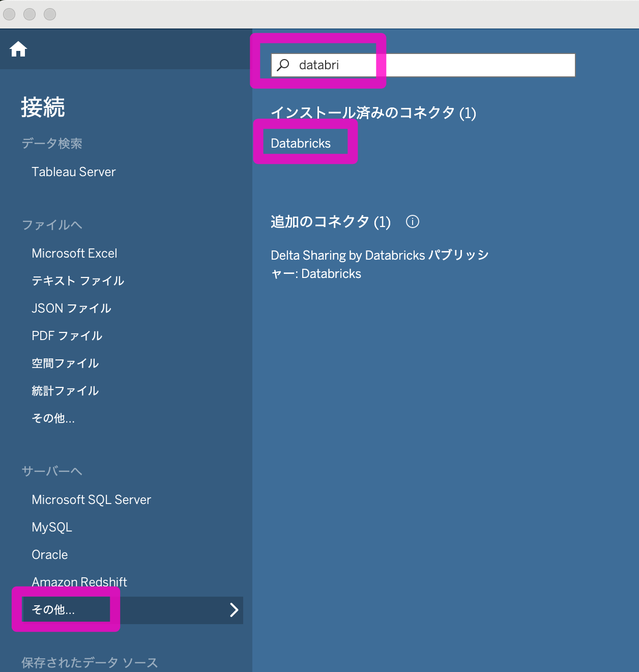This screenshot has height=672, width=639.
Task: Choose Delta Sharing by Databricks connector
Action: point(380,264)
